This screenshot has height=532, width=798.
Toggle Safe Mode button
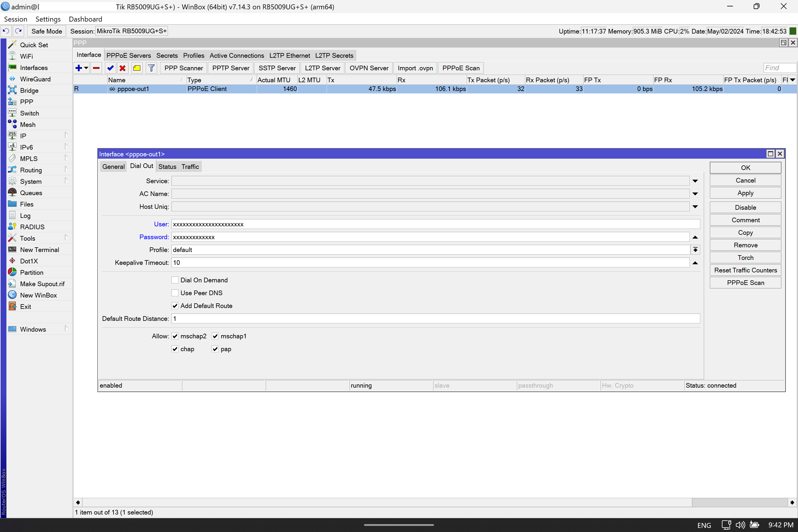tap(46, 31)
